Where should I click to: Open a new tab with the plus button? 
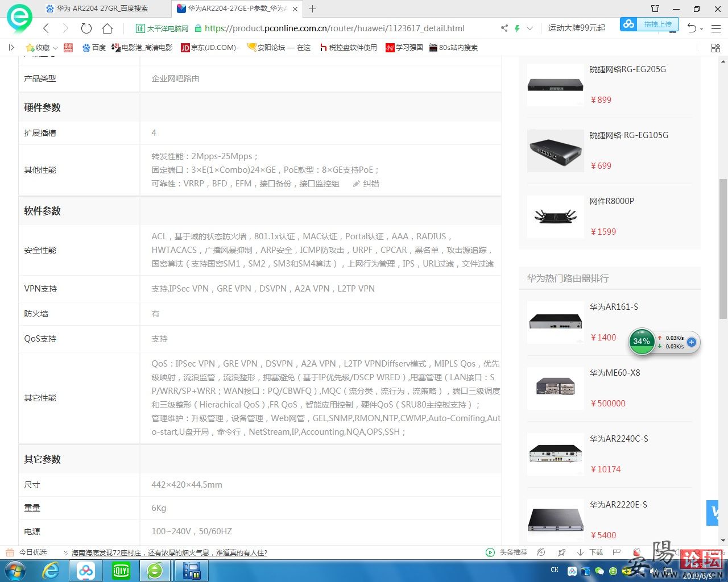click(x=312, y=9)
